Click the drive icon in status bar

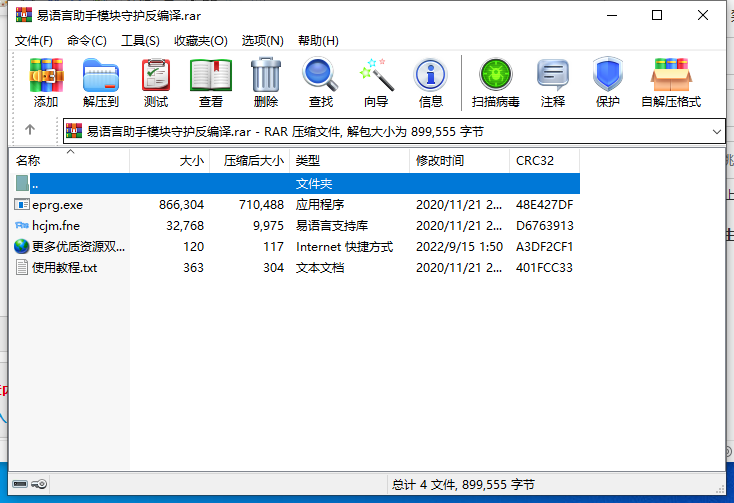point(20,484)
